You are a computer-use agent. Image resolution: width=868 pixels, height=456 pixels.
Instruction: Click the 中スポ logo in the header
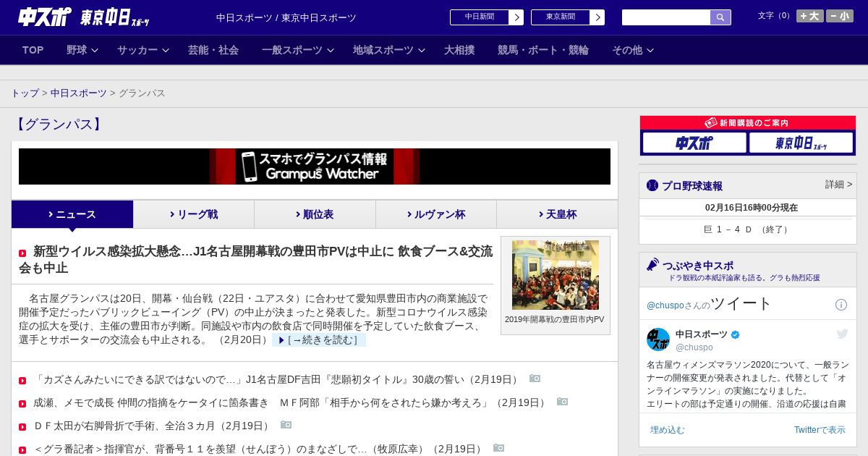[x=45, y=17]
